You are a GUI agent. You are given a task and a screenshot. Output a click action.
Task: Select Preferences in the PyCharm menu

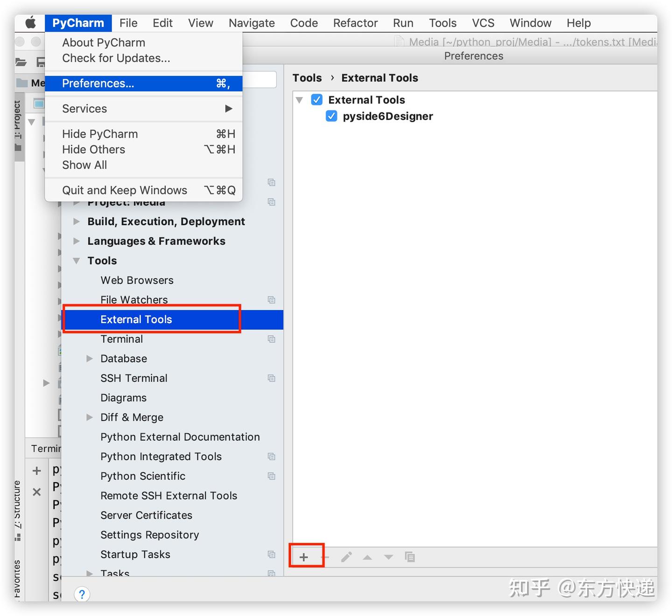[x=98, y=83]
